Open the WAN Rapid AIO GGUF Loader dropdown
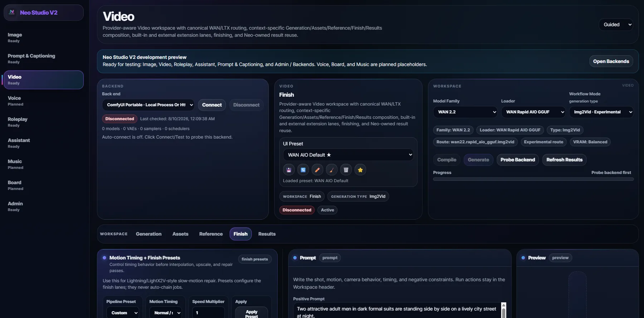The image size is (644, 318). point(533,112)
